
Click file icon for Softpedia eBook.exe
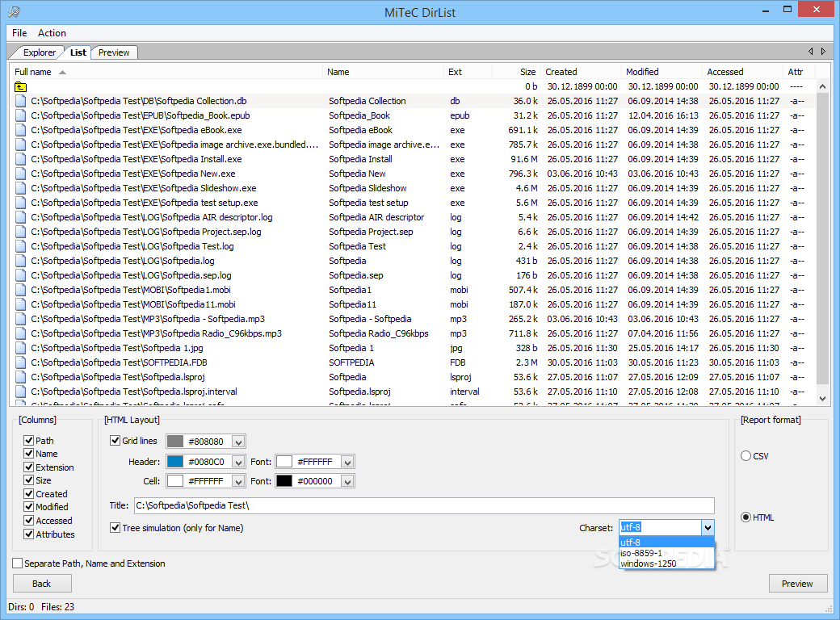pyautogui.click(x=20, y=130)
